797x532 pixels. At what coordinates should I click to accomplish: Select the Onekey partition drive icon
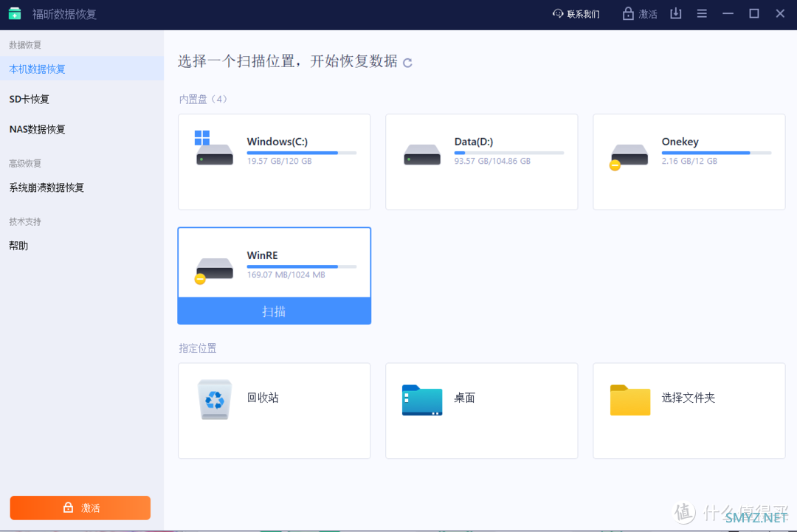pos(628,156)
